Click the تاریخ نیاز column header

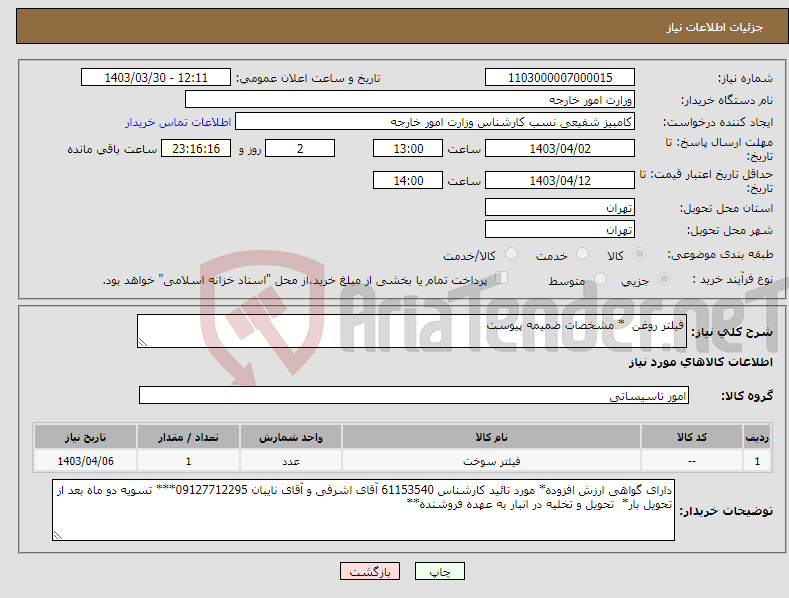click(x=85, y=437)
